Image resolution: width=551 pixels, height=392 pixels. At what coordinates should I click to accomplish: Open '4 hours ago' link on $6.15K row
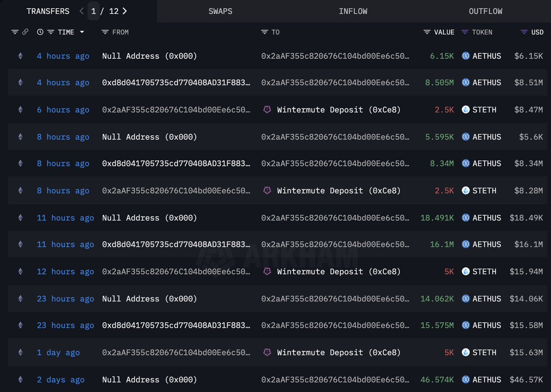[x=63, y=56]
